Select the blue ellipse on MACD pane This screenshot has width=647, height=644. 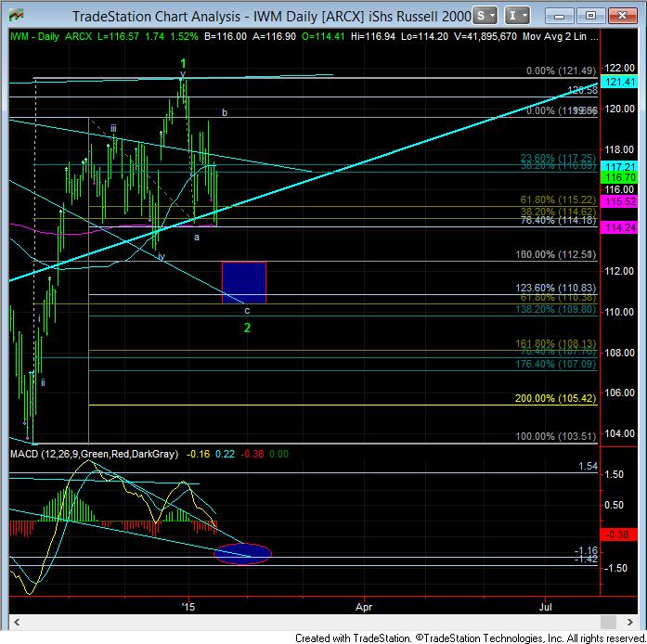[242, 554]
